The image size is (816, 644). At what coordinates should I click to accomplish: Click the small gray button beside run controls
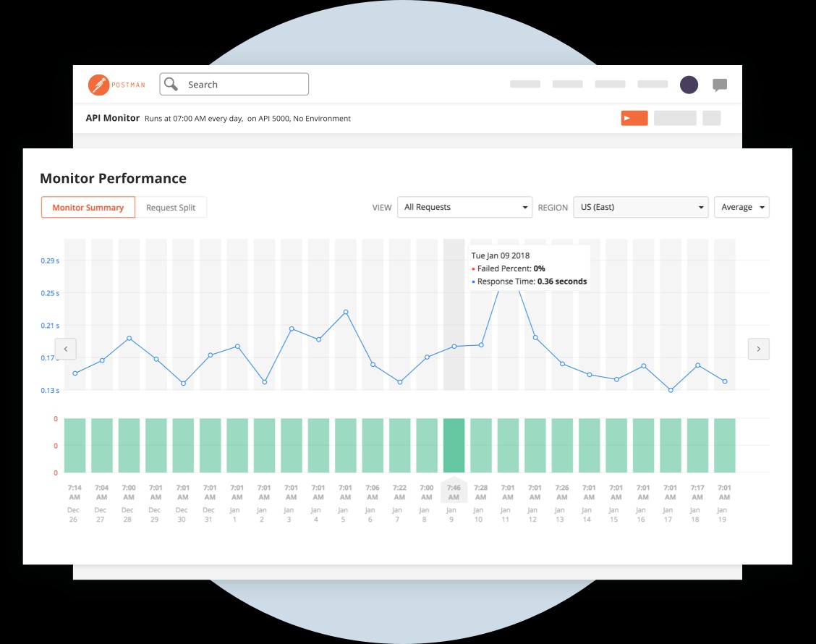click(x=711, y=118)
